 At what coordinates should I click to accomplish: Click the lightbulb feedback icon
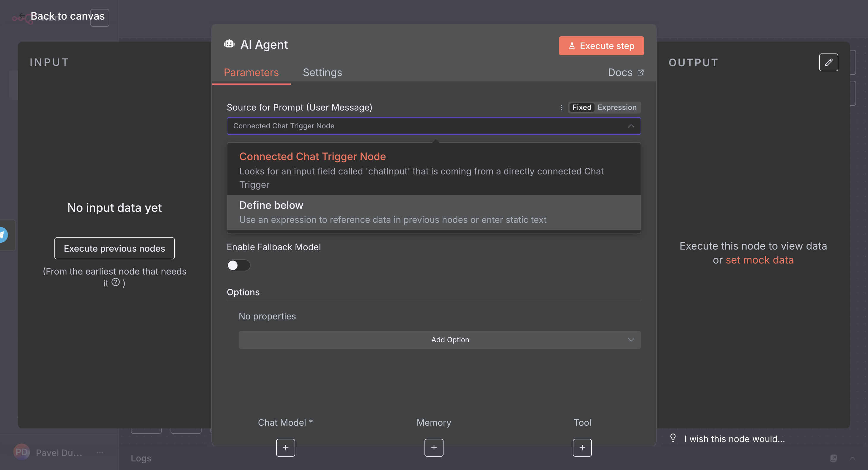(673, 438)
